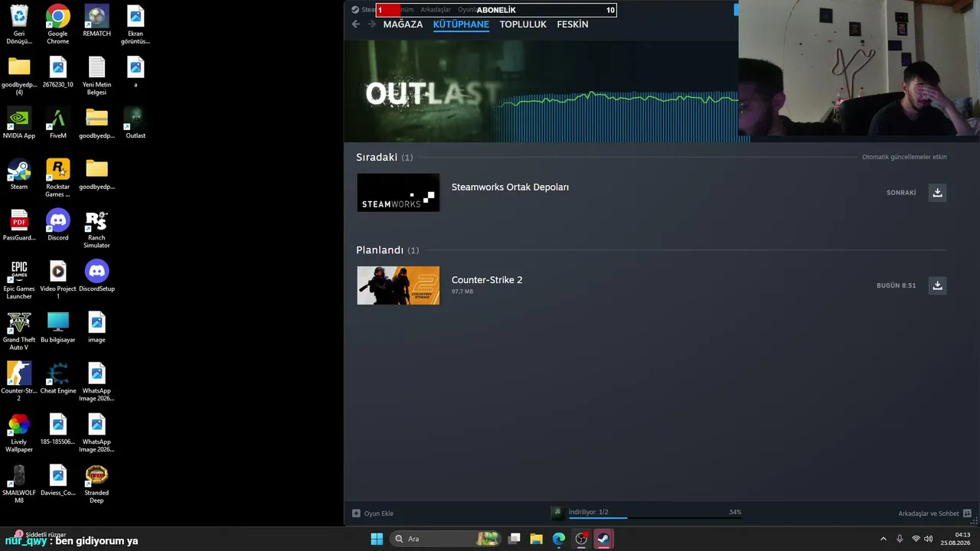Select the Outlast desktop shortcut
Screen dimensions: 980x551
[136, 122]
